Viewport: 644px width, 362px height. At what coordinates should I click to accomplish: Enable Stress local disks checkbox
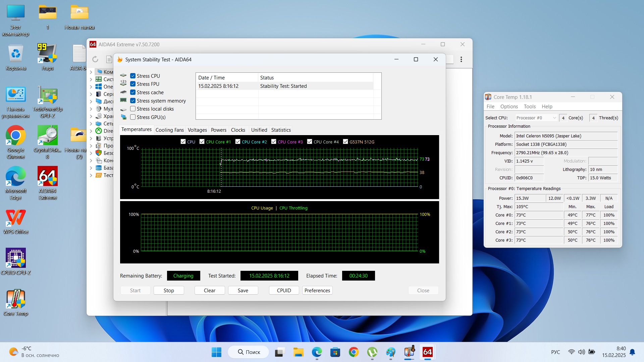(x=133, y=109)
